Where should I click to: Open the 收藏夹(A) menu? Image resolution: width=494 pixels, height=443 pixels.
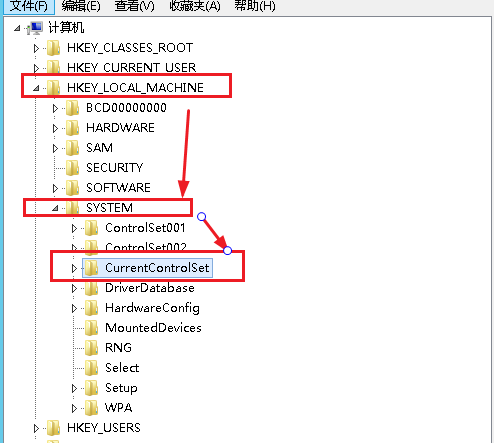point(195,6)
